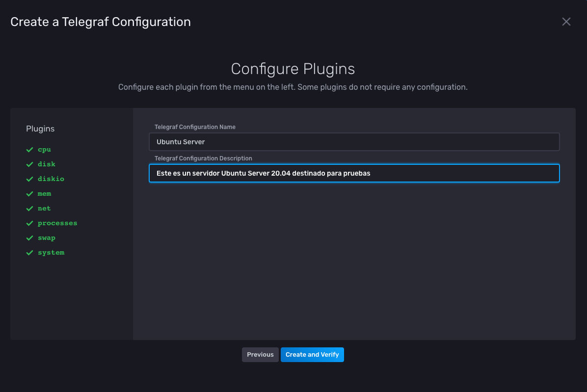This screenshot has width=587, height=392.
Task: Open the processes plugin entry
Action: click(x=57, y=223)
